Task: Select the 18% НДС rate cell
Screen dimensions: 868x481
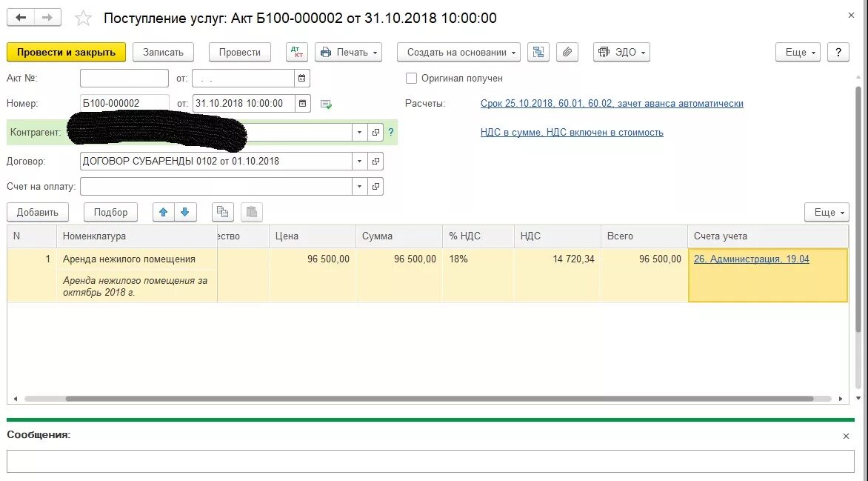Action: click(478, 275)
